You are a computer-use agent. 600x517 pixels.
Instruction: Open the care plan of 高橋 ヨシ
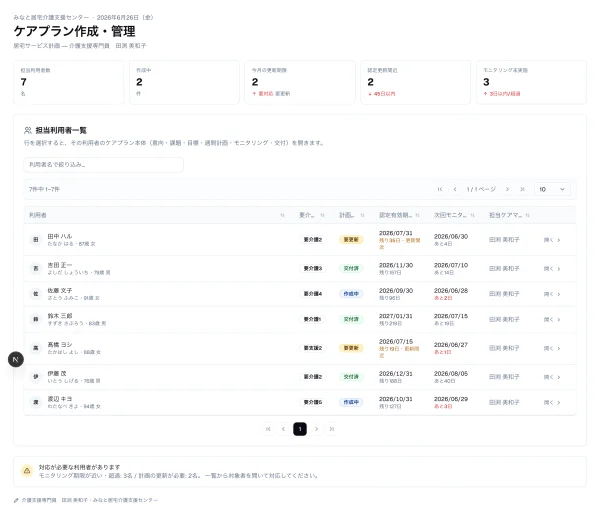pos(552,348)
